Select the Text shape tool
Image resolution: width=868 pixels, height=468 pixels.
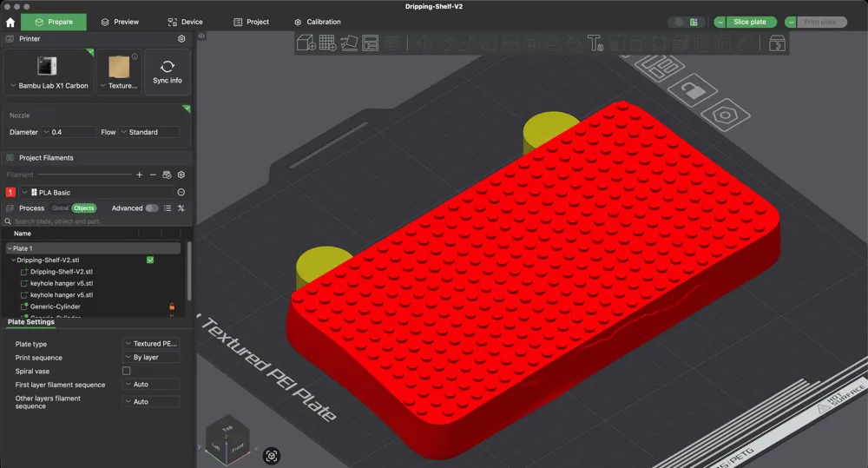click(595, 43)
